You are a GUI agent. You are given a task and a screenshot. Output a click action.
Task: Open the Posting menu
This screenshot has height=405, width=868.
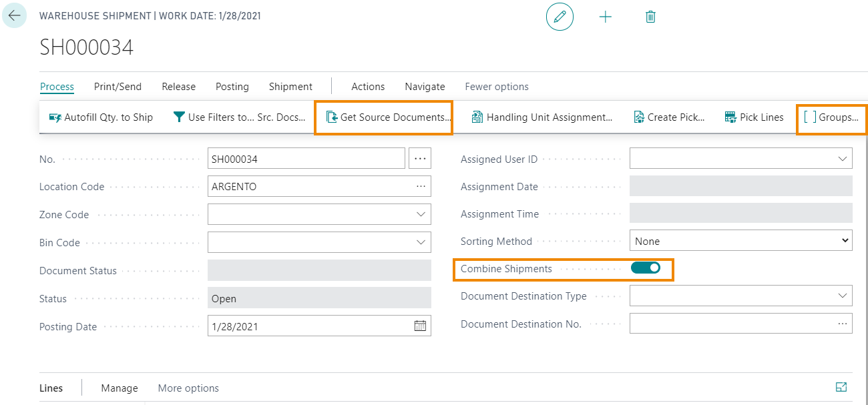(232, 87)
